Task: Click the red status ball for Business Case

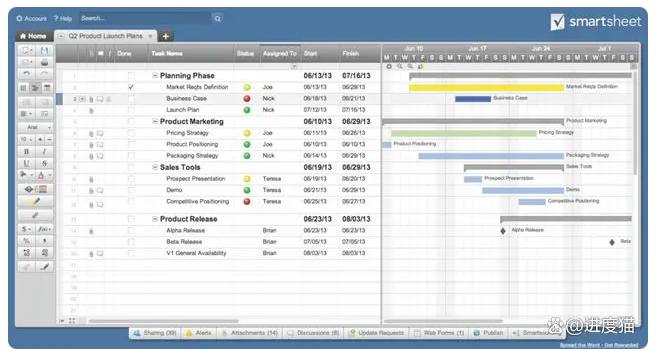Action: [x=247, y=99]
